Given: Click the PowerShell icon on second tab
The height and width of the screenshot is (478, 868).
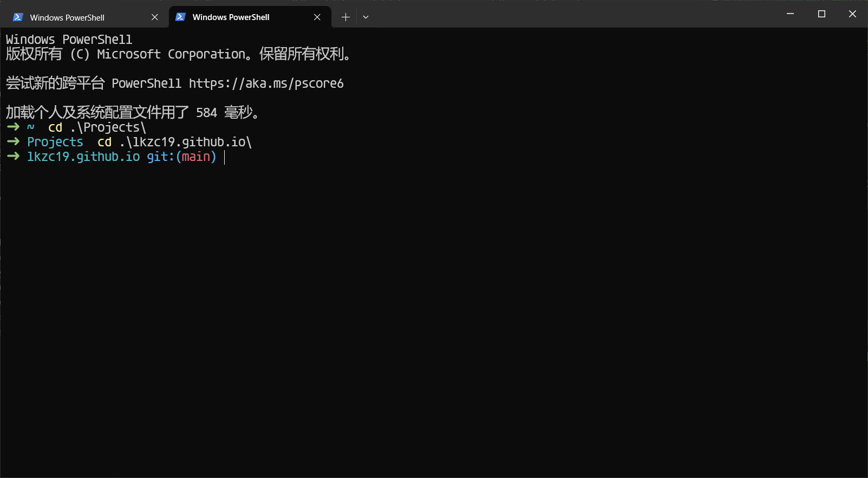Looking at the screenshot, I should 181,17.
